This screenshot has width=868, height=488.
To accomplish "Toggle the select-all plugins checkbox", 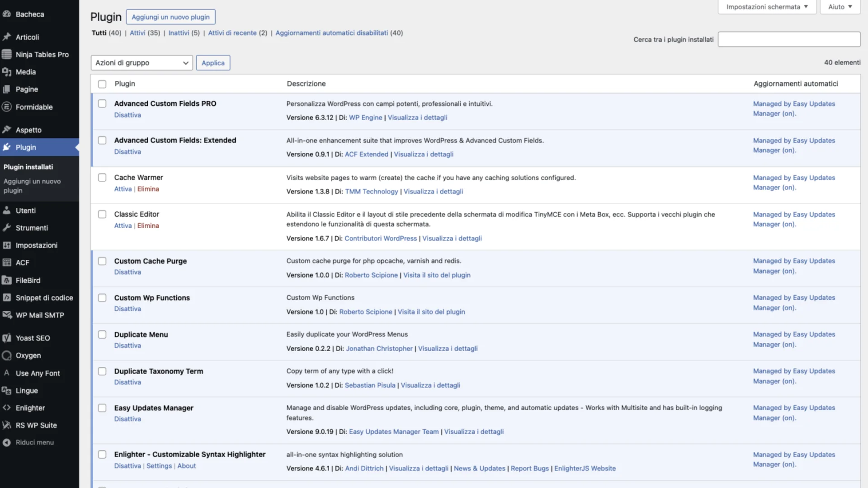I will [102, 84].
